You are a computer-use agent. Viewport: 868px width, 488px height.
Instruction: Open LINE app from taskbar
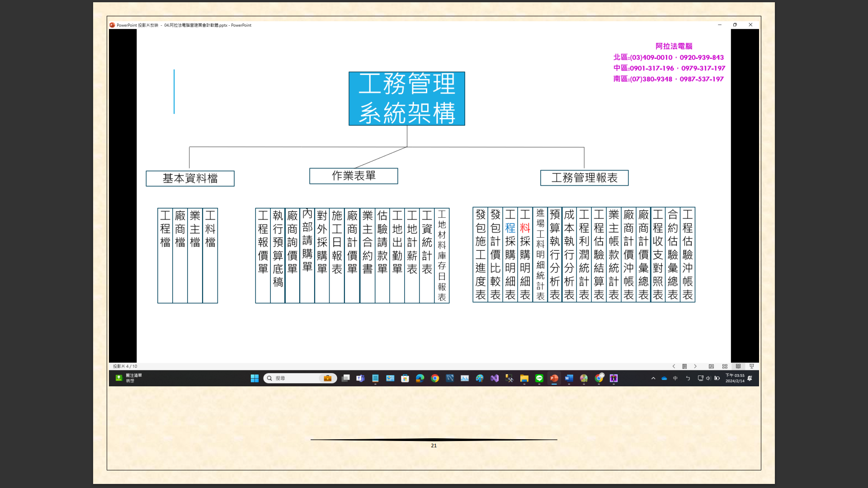click(x=539, y=378)
